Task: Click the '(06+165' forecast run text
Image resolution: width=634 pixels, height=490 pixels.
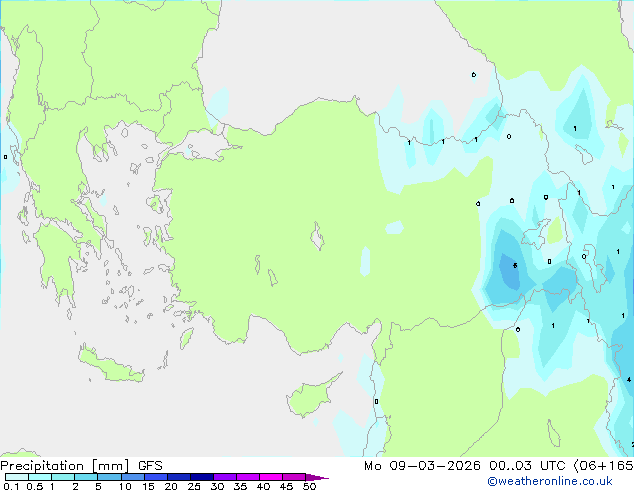Action: click(x=603, y=466)
